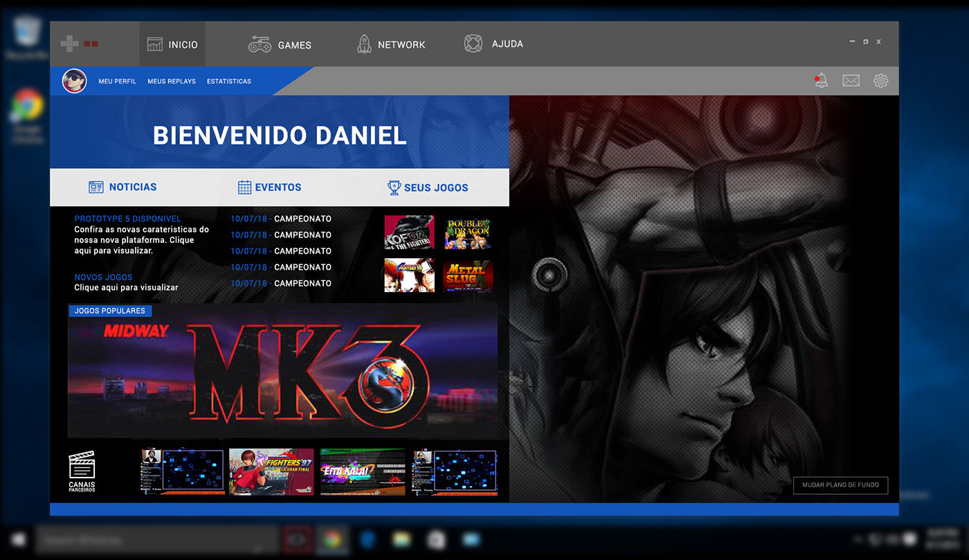Launch the KOF 2002 game thumbnail
969x560 pixels.
pyautogui.click(x=409, y=232)
